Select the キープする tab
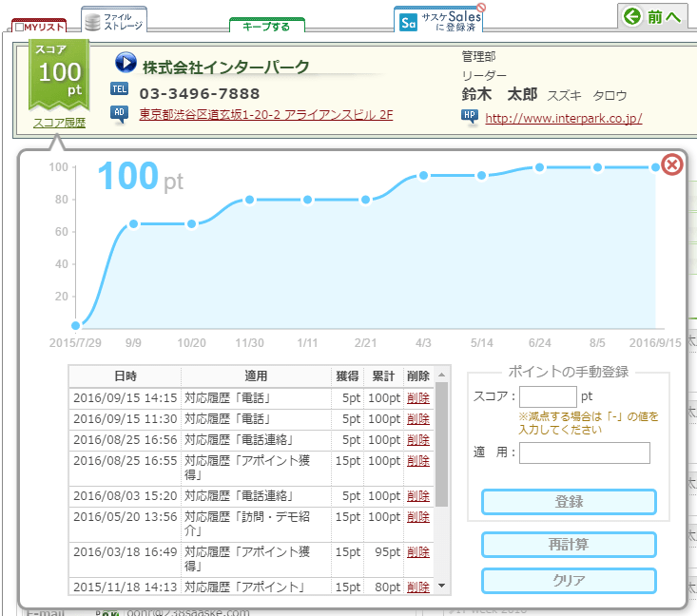Image resolution: width=697 pixels, height=616 pixels. [266, 26]
